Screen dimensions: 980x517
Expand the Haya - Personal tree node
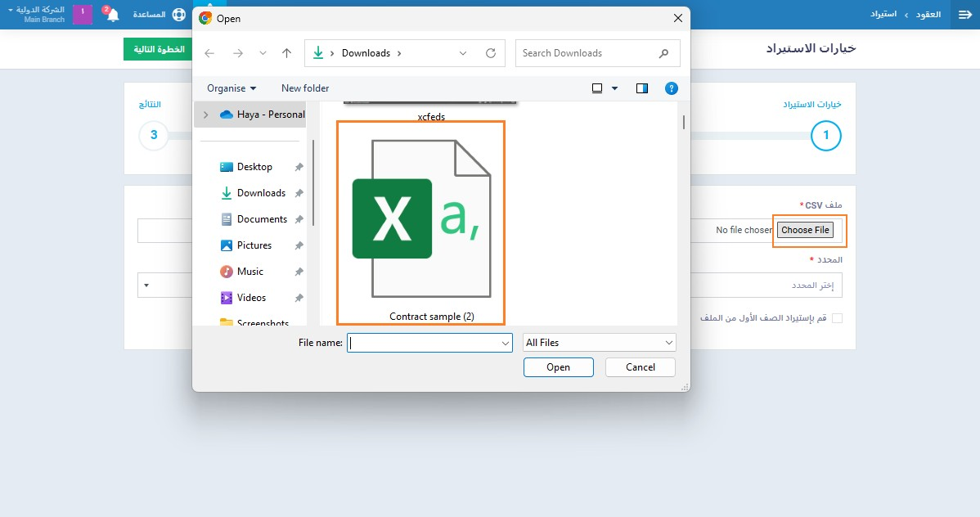205,115
